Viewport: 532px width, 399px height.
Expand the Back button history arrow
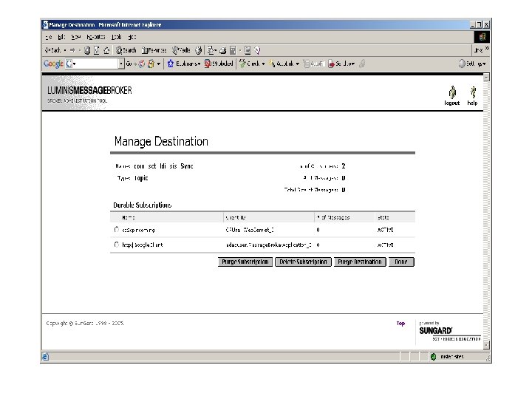pyautogui.click(x=65, y=50)
